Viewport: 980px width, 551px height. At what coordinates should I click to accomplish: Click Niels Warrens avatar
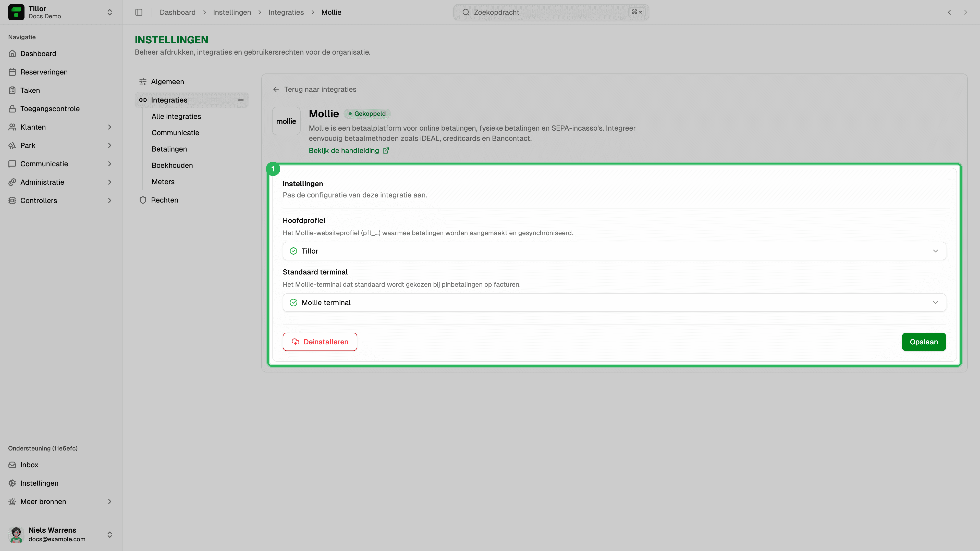[16, 534]
